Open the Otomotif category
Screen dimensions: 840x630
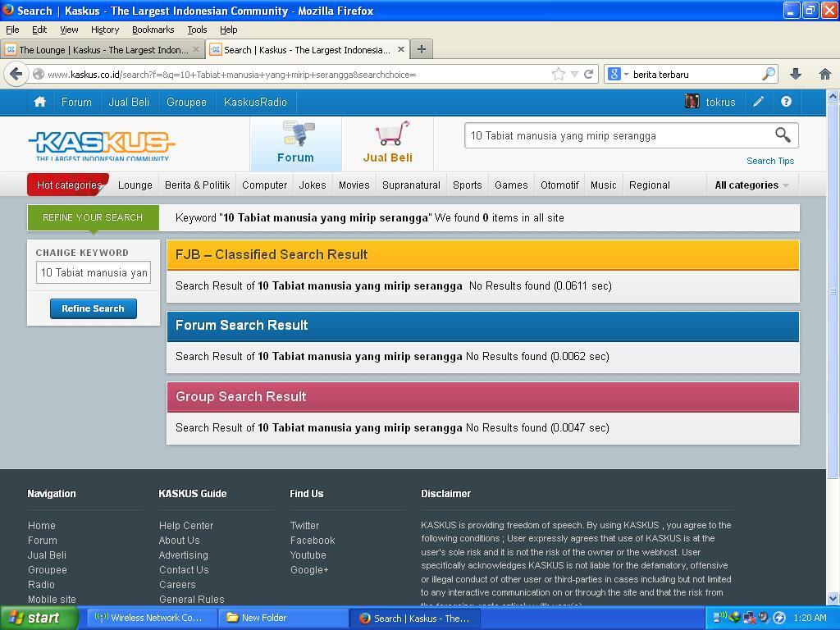pos(559,185)
